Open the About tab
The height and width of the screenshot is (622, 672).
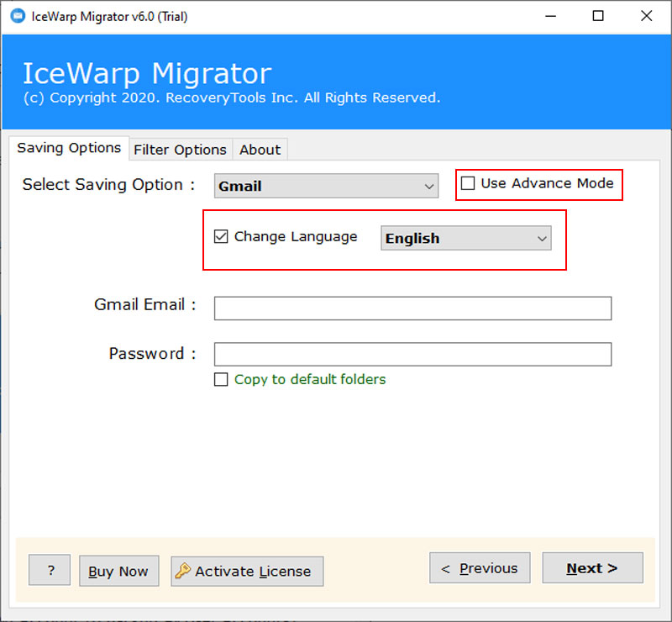260,150
